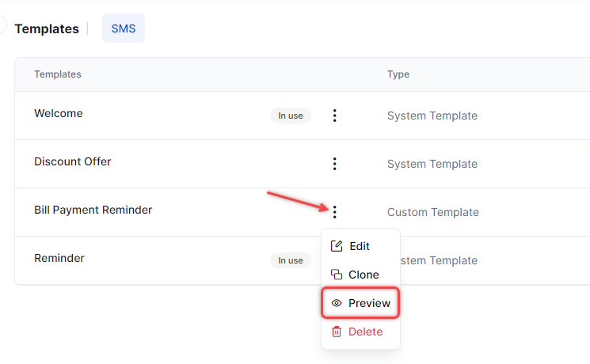Select Preview from the context menu

pyautogui.click(x=360, y=303)
